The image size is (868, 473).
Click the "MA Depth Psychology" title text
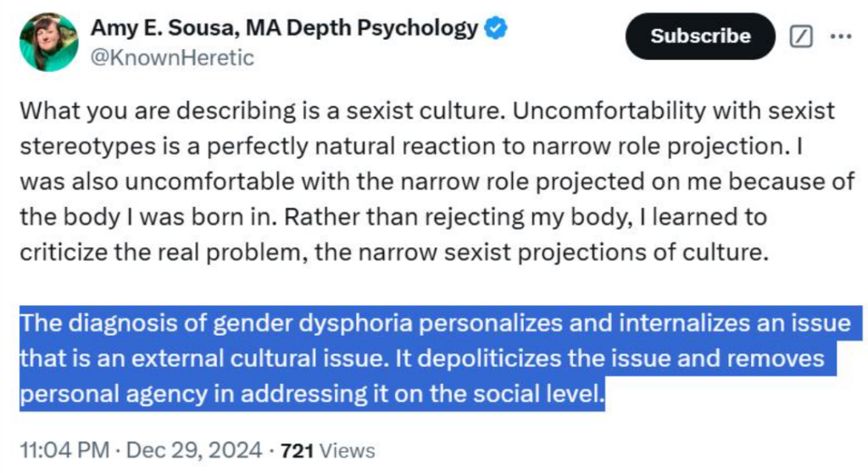(362, 28)
